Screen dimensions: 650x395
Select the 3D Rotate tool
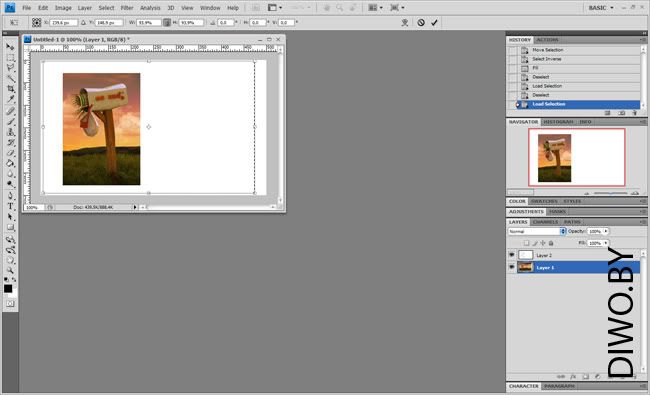pos(10,239)
